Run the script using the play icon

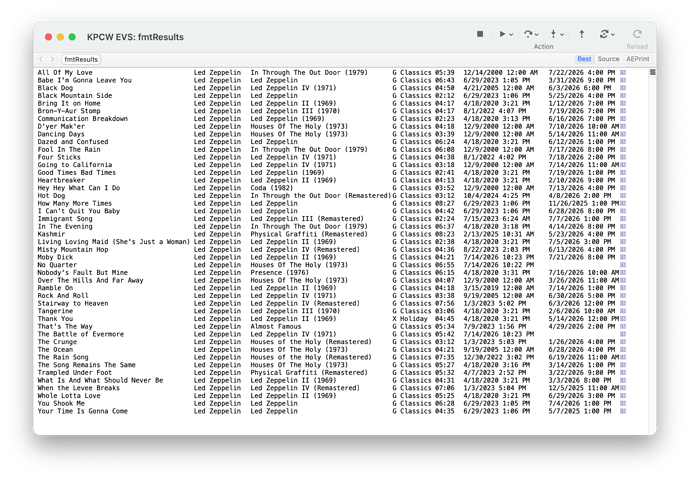[502, 34]
